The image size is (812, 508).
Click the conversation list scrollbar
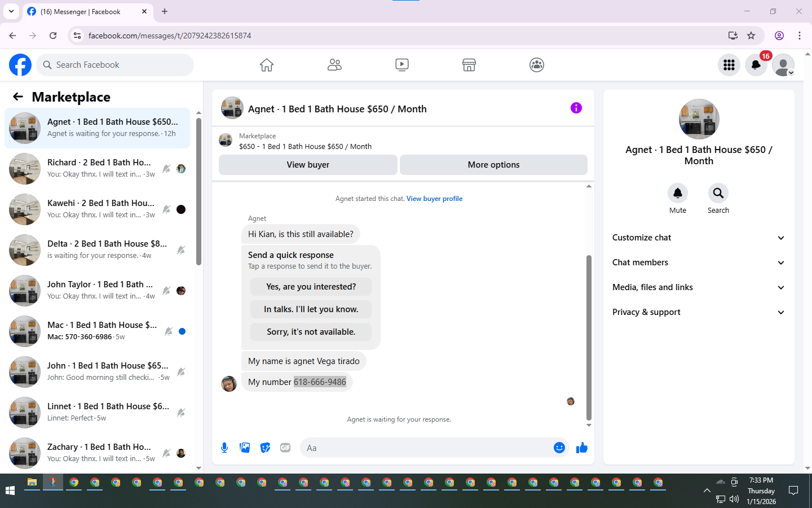pos(198,192)
